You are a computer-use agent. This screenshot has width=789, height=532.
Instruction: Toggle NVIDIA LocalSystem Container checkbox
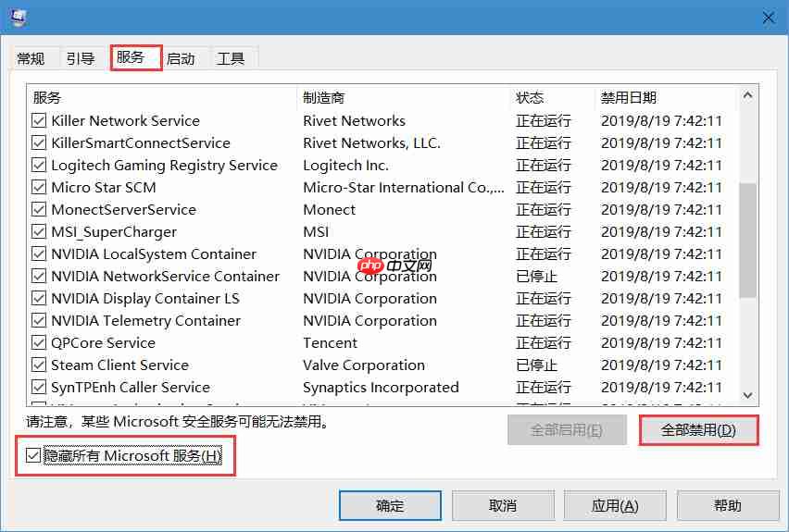point(39,254)
